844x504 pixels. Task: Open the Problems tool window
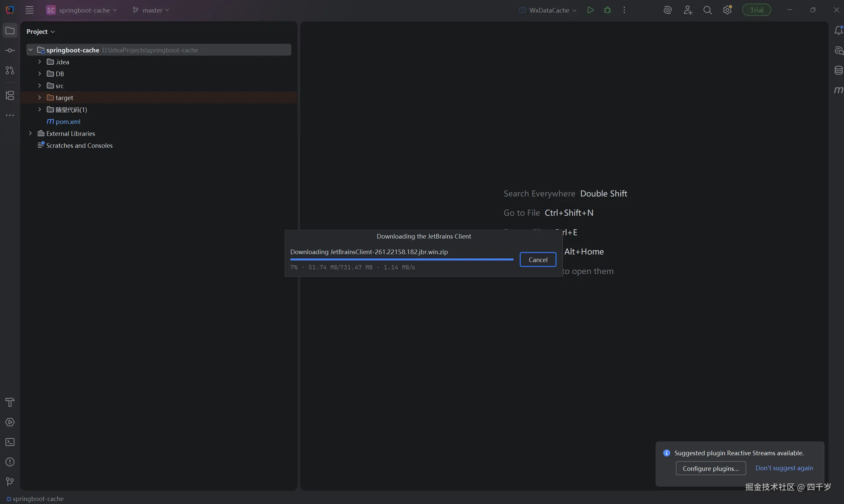point(10,462)
